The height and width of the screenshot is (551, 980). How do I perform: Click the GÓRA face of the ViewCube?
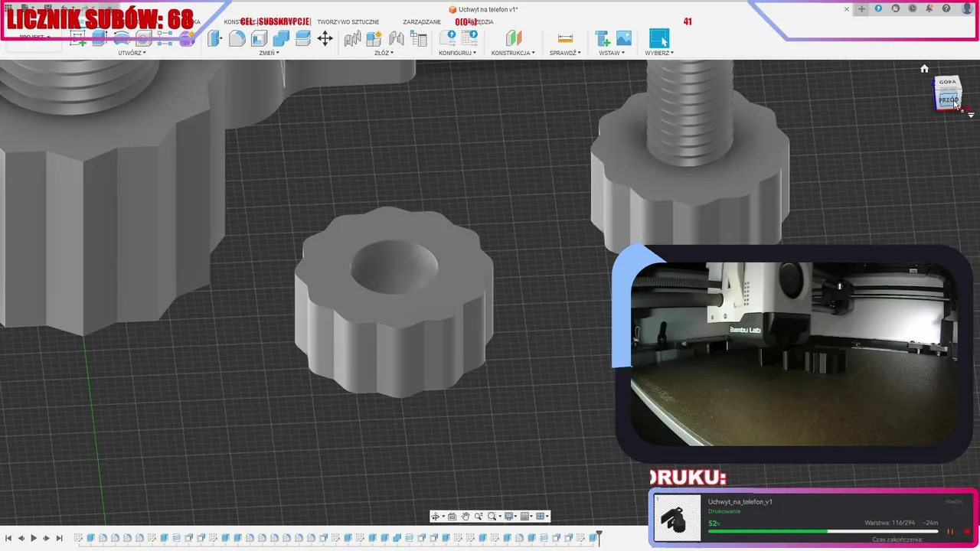click(948, 82)
